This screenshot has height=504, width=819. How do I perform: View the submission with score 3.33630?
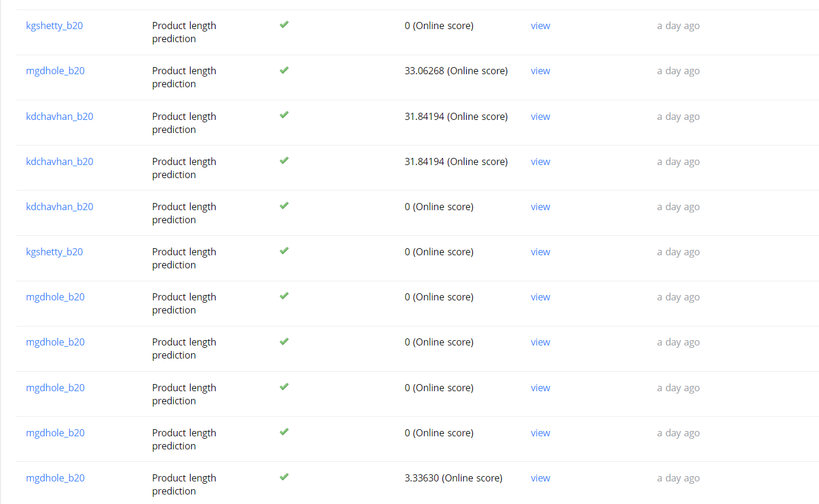[x=540, y=477]
